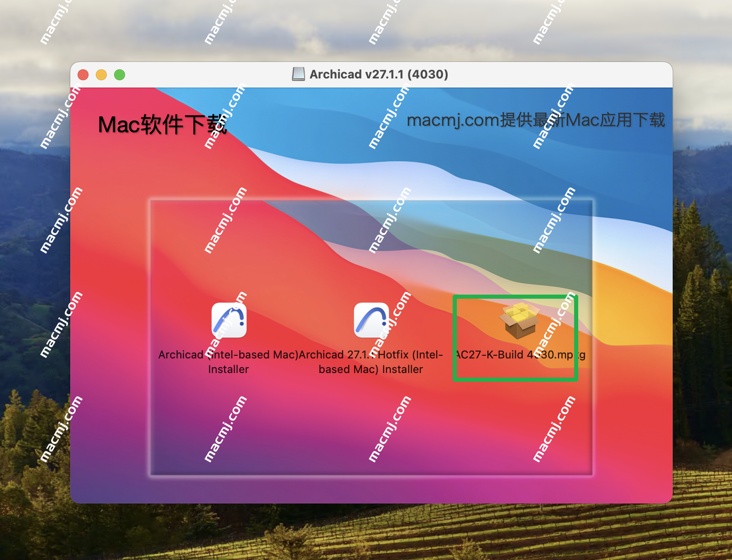Click the 'Archicad (Intel-based Mac) Installer' label
This screenshot has height=560, width=732.
coord(228,362)
